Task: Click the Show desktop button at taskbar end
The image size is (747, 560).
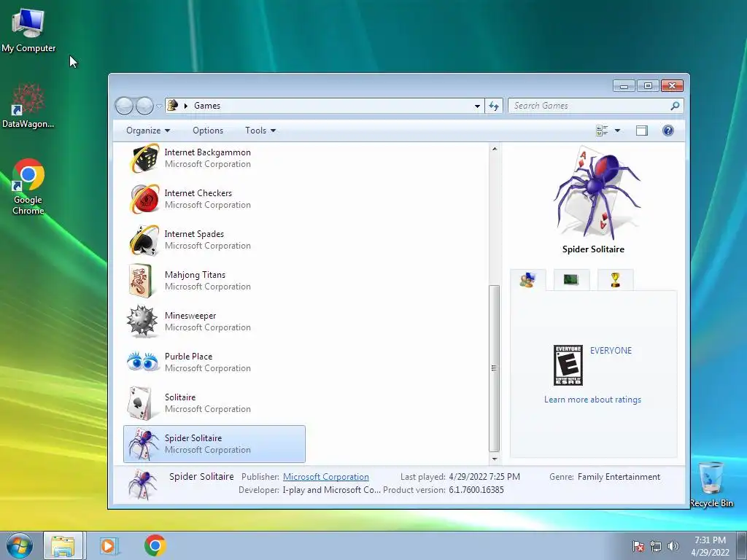Action: click(x=742, y=545)
